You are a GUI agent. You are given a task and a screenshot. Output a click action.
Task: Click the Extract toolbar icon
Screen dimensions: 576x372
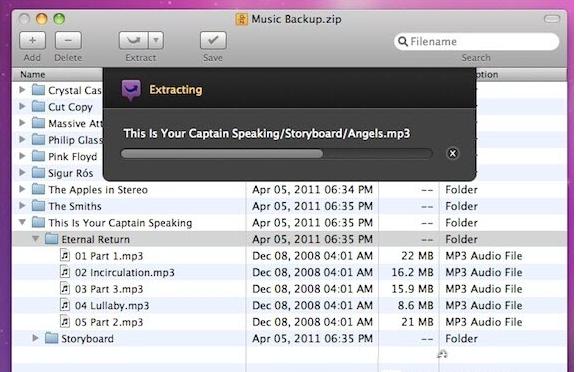tap(133, 40)
